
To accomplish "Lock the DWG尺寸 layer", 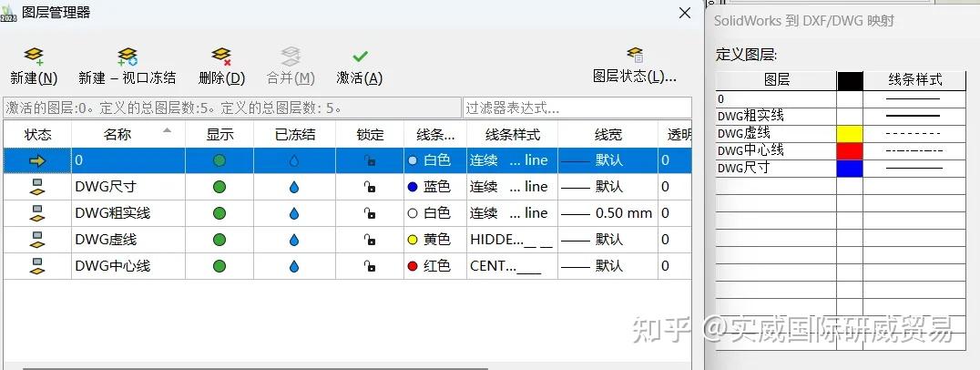I will pos(370,187).
